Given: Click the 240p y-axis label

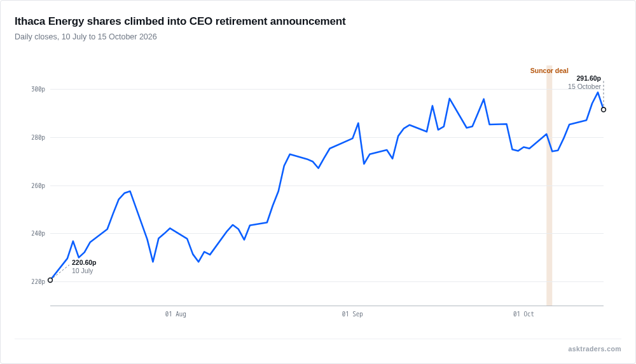Looking at the screenshot, I should 38,234.
